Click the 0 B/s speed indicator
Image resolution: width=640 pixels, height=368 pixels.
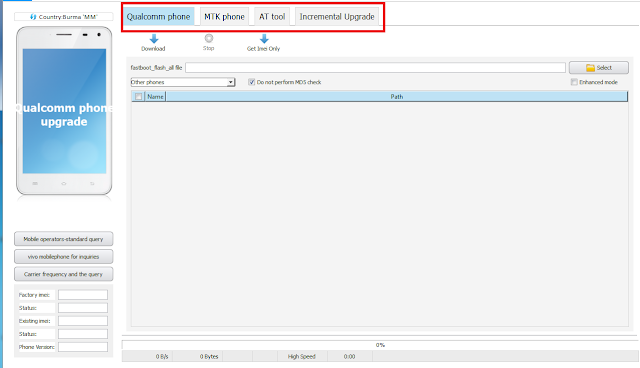coord(162,357)
